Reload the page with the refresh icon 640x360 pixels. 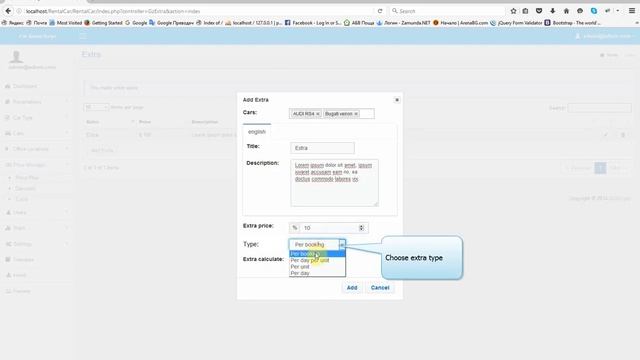(380, 11)
